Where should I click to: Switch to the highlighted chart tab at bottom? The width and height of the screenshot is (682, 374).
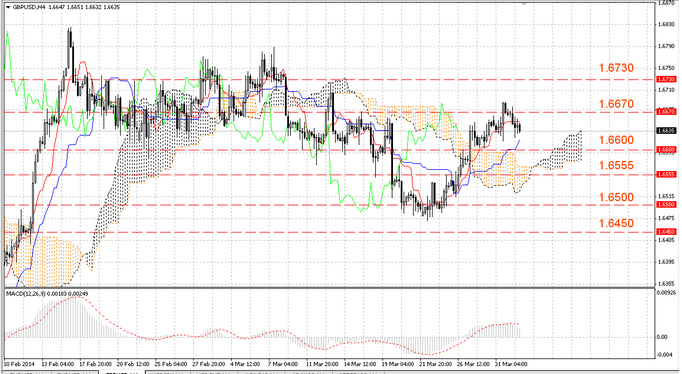[122, 372]
